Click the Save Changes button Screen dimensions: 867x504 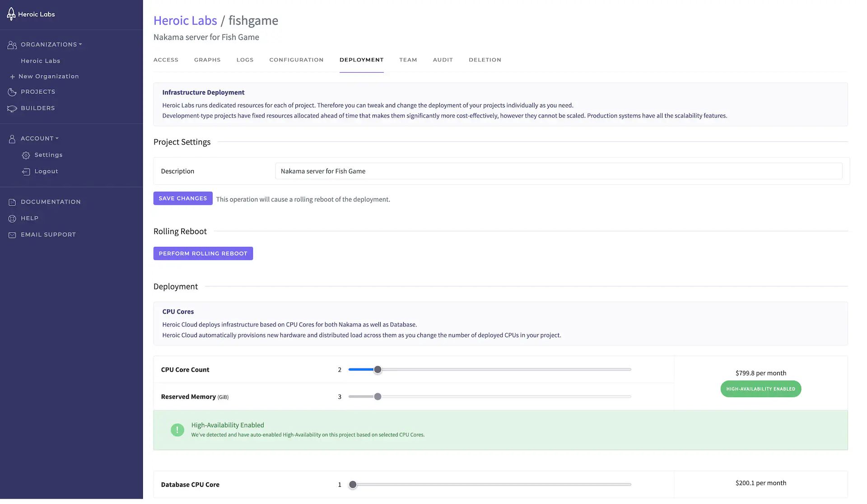(183, 198)
